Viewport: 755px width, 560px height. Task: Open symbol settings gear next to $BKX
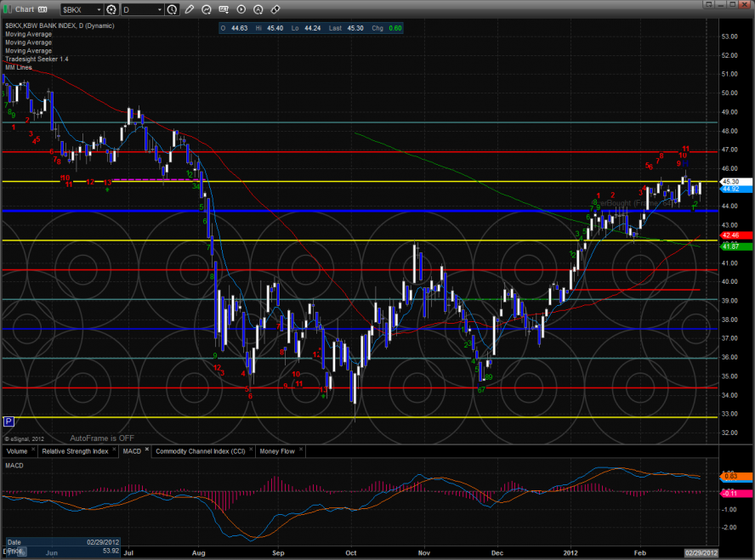point(111,9)
